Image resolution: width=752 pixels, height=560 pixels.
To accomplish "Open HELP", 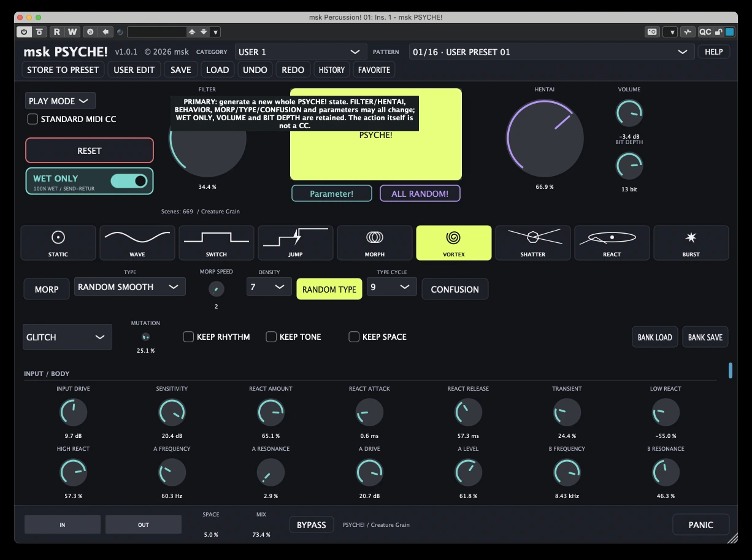I will (714, 52).
